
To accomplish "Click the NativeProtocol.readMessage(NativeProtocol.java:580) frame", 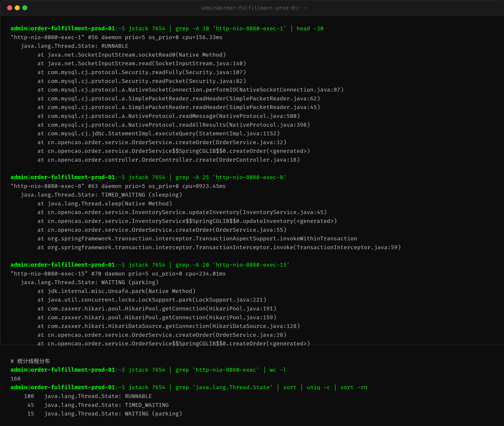I will pyautogui.click(x=168, y=116).
